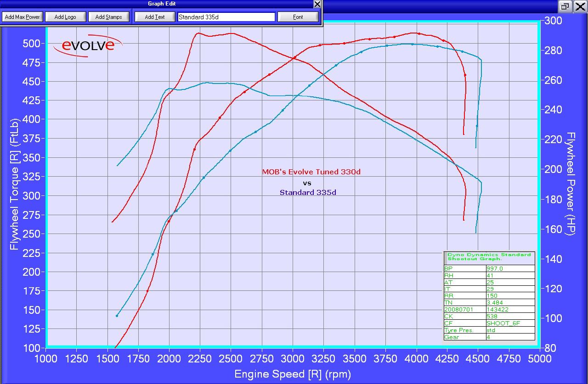The image size is (588, 384).
Task: Click the 5000 rpm axis label
Action: [539, 358]
